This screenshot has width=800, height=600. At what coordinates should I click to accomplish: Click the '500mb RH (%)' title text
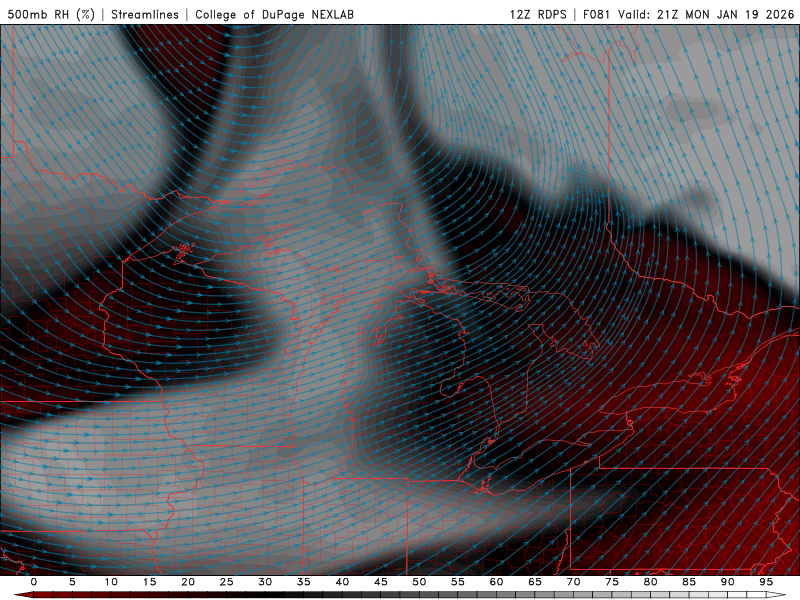(51, 14)
